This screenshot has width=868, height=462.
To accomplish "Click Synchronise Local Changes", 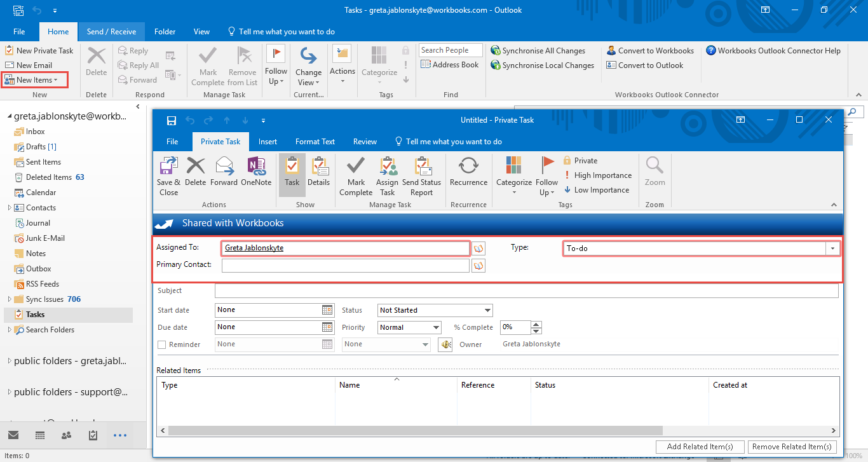I will click(542, 65).
